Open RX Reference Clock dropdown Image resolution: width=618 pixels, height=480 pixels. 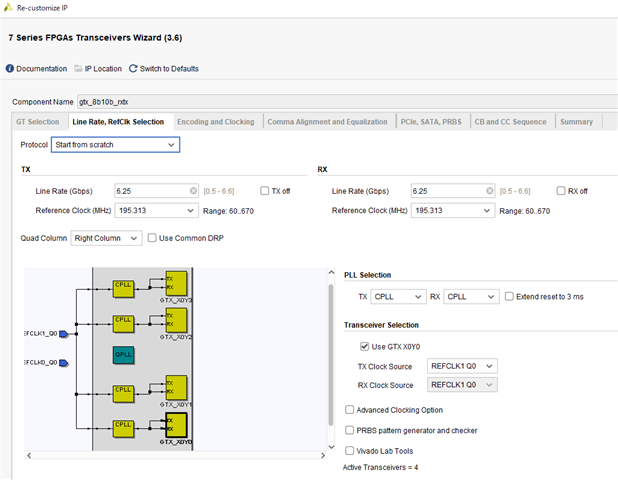(453, 210)
